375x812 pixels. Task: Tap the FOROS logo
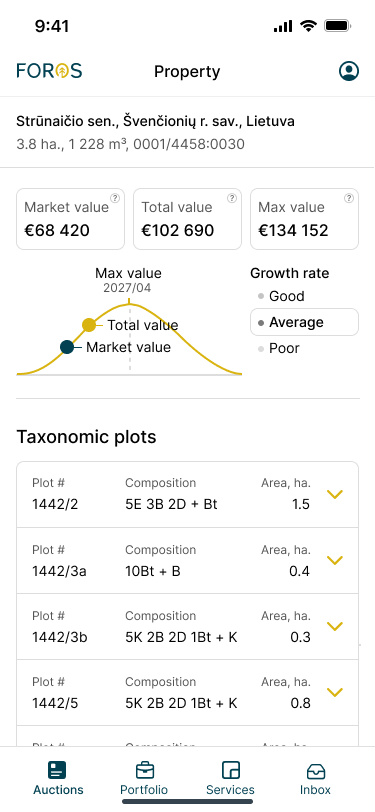coord(49,70)
